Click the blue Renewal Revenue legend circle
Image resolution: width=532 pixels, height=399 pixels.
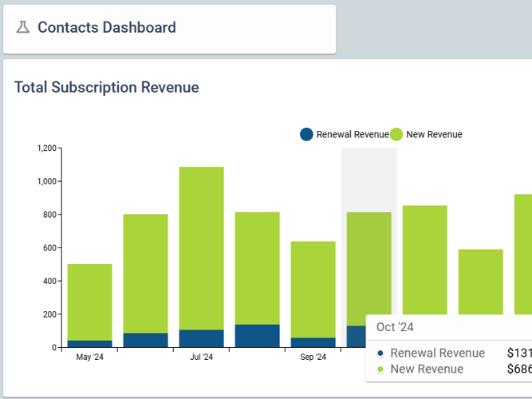click(x=306, y=134)
